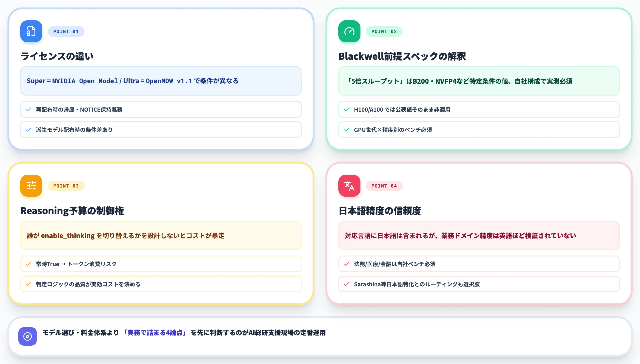Click the text Sarashina等日本語特化とのルーティングも選択肢
Screen dimensions: 640x364
[x=417, y=284]
